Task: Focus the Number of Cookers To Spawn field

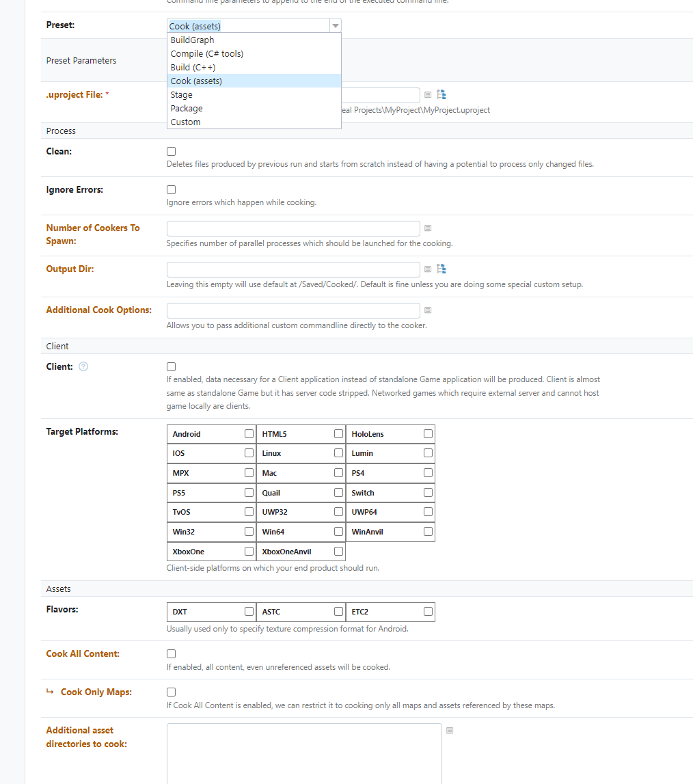Action: [x=293, y=228]
